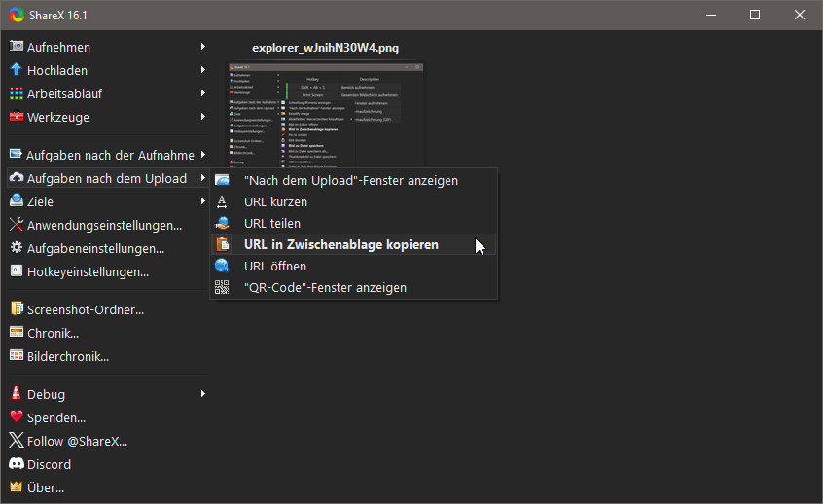Click the Bilderchronik gallery icon
The width and height of the screenshot is (823, 504).
point(17,355)
